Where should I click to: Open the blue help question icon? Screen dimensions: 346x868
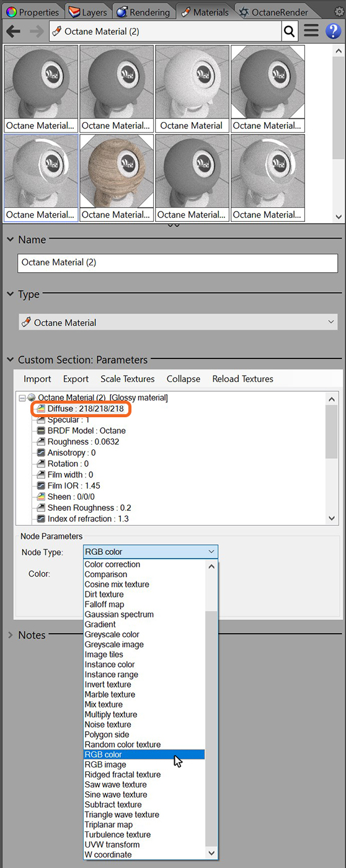[332, 31]
